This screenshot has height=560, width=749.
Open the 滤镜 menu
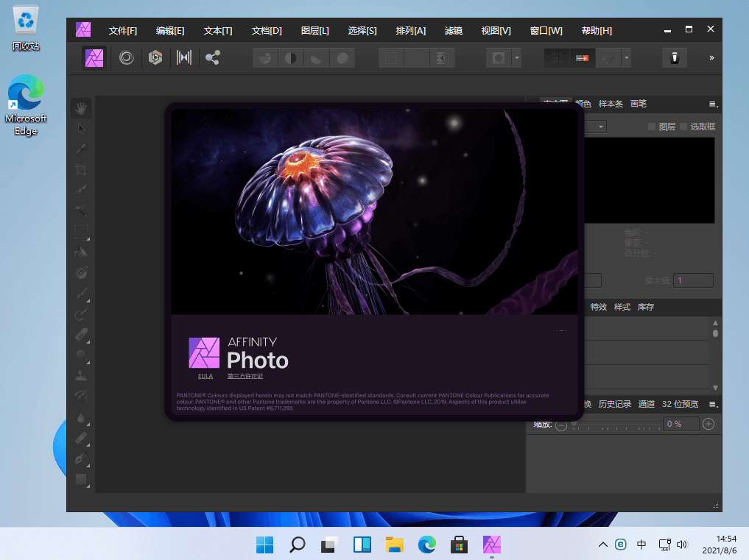(x=454, y=31)
